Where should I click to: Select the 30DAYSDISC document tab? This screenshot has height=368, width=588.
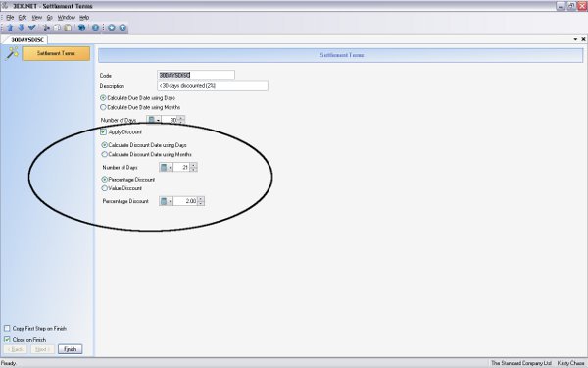pyautogui.click(x=27, y=39)
